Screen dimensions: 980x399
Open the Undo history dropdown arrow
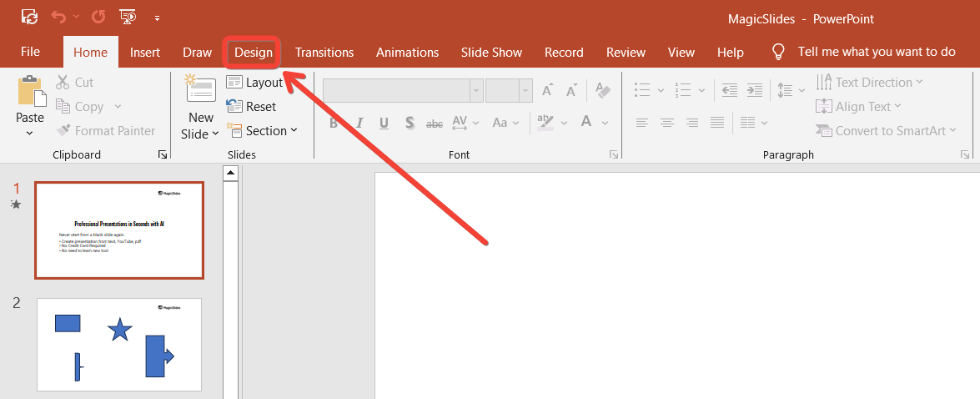(76, 17)
